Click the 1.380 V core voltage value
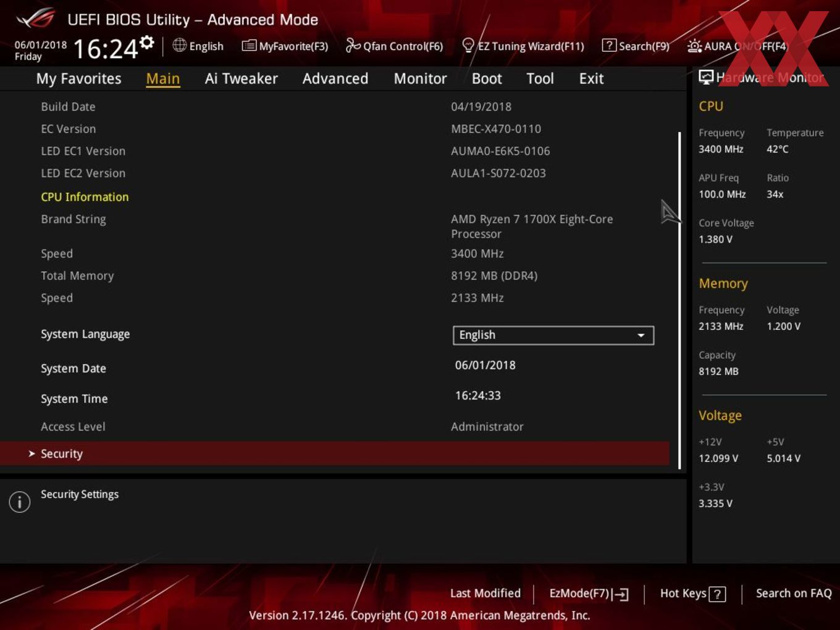 pyautogui.click(x=715, y=240)
